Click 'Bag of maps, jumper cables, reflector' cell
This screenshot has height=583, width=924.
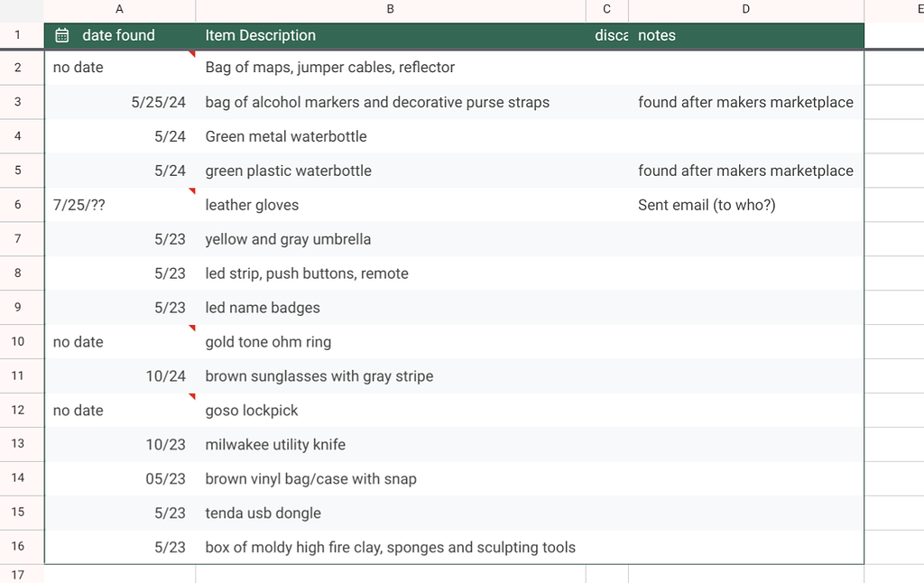pyautogui.click(x=329, y=68)
